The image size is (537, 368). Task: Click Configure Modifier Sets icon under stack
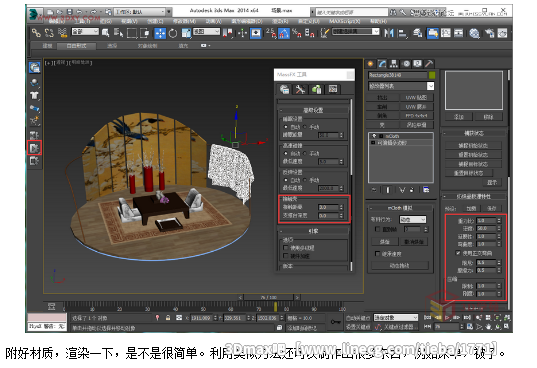pyautogui.click(x=426, y=190)
